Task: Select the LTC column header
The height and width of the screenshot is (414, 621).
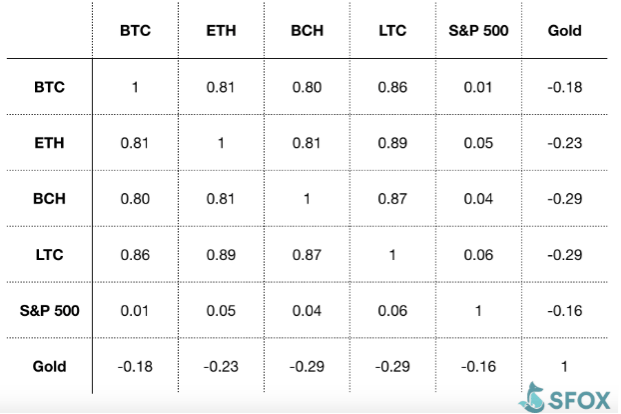Action: pos(392,31)
